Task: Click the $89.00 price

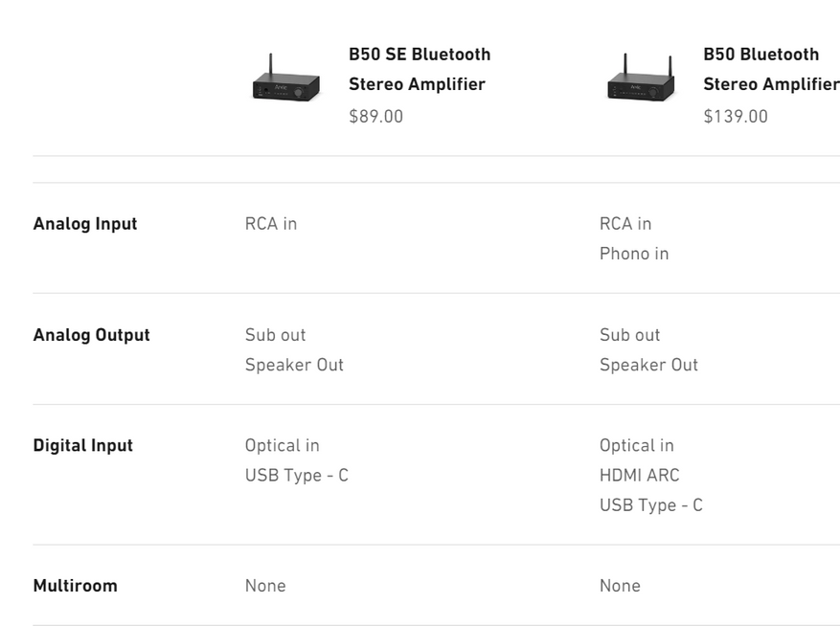Action: [375, 116]
